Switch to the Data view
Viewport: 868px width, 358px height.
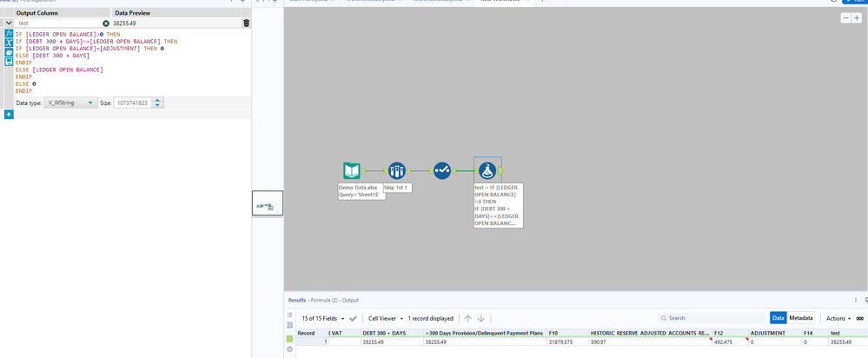779,318
